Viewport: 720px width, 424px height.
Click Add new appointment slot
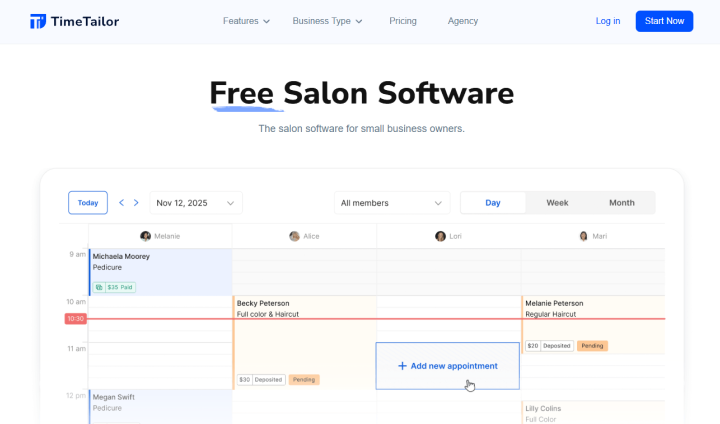click(447, 366)
